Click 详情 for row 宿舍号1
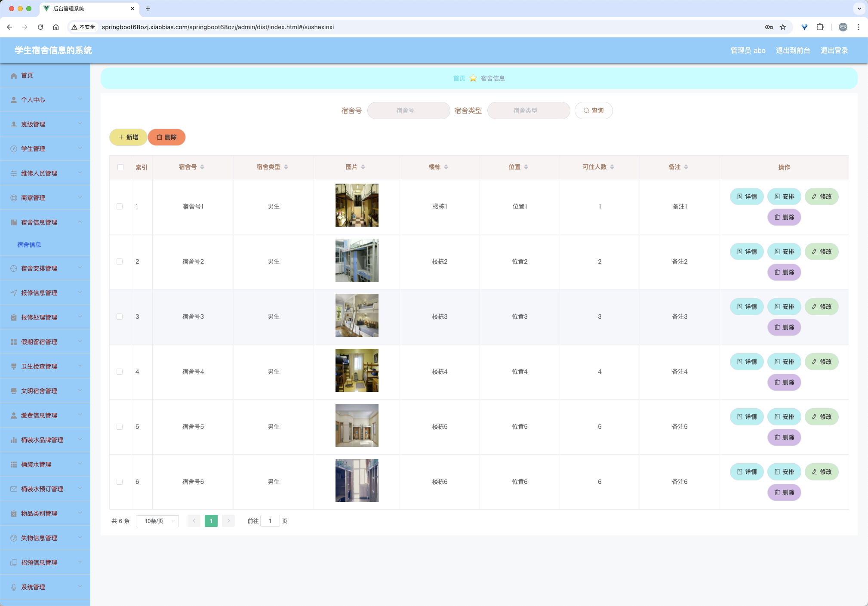Viewport: 868px width, 606px height. click(747, 197)
